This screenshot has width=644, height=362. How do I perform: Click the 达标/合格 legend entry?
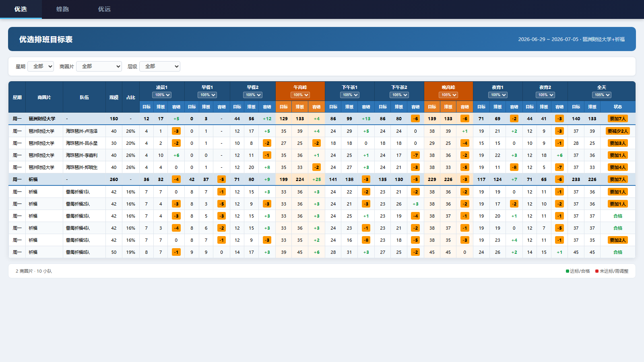pyautogui.click(x=578, y=271)
